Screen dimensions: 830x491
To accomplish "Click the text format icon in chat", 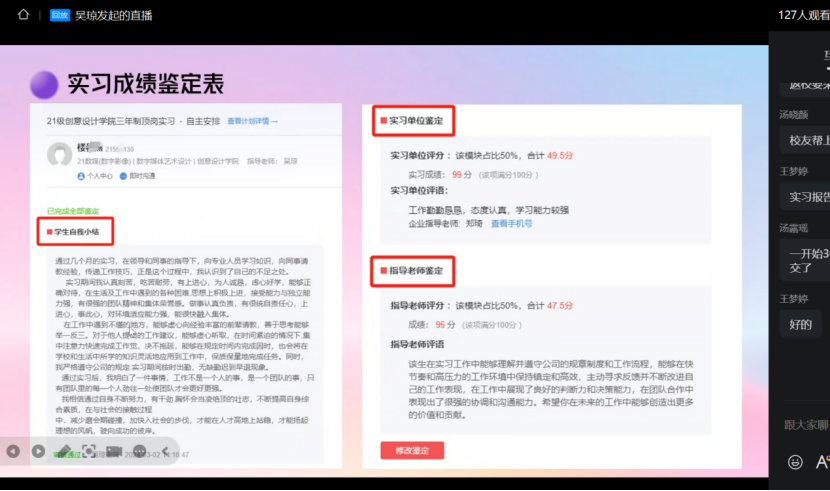I will click(822, 462).
